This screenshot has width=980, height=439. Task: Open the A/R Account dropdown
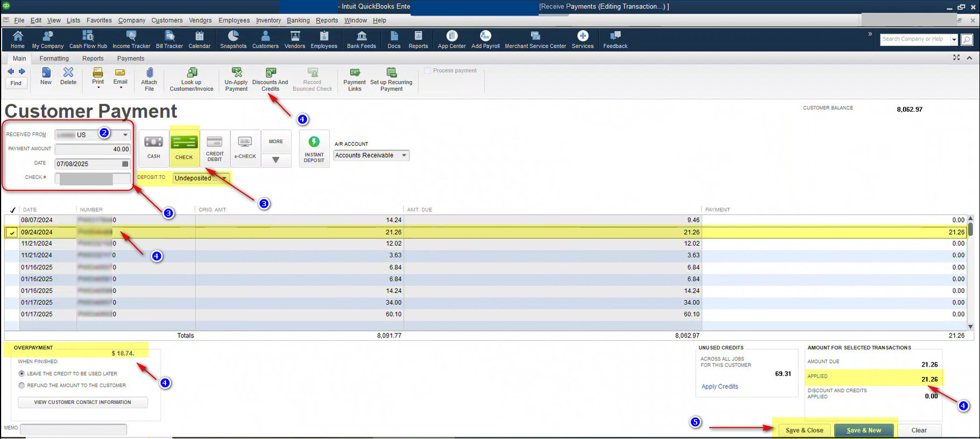pyautogui.click(x=404, y=155)
